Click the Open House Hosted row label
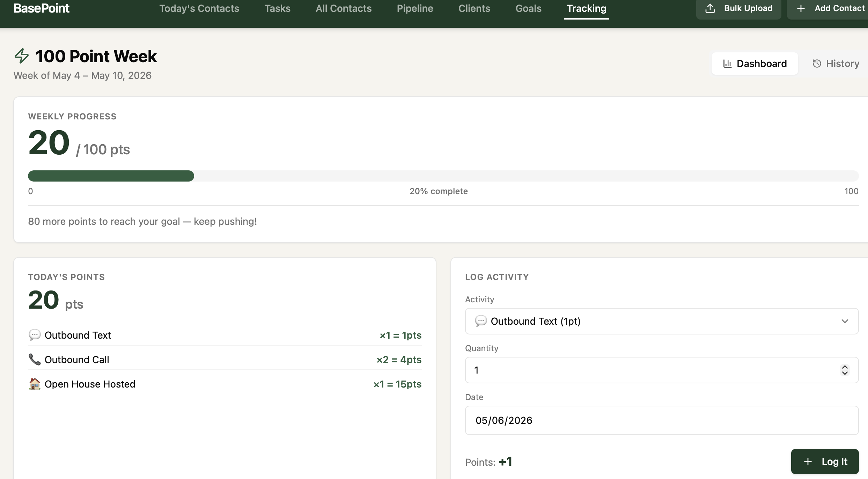The width and height of the screenshot is (868, 479). tap(90, 384)
